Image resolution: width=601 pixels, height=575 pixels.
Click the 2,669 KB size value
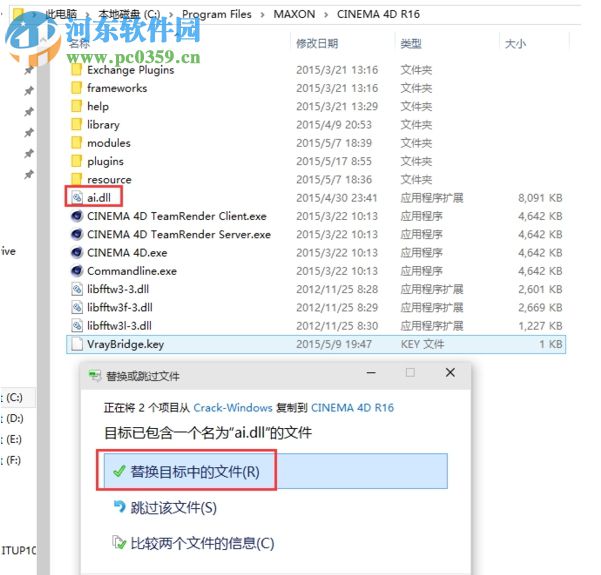pos(540,307)
